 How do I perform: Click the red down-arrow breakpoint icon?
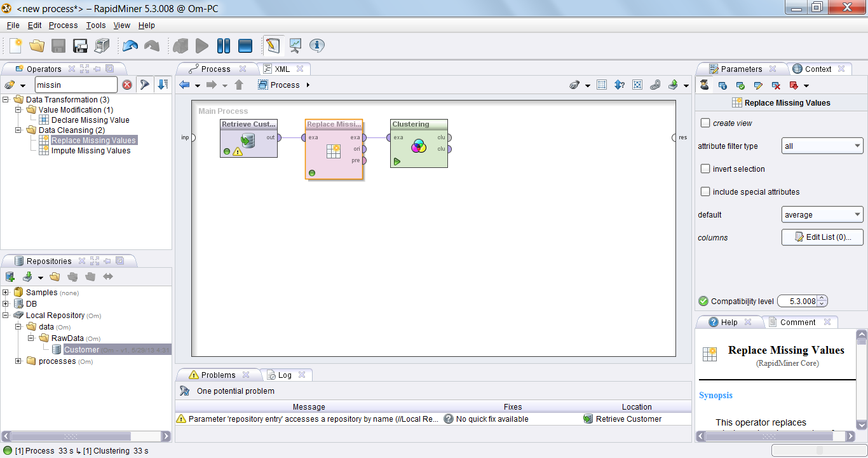coord(794,85)
